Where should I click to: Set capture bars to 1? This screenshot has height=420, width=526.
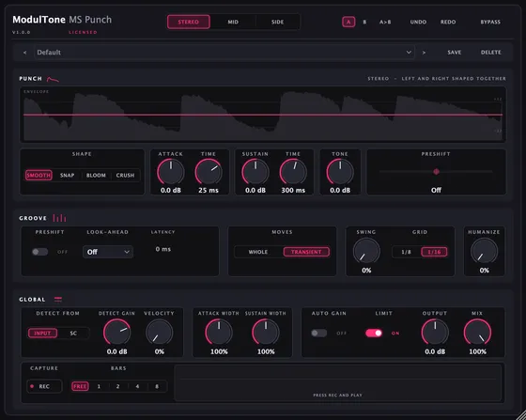pos(99,386)
